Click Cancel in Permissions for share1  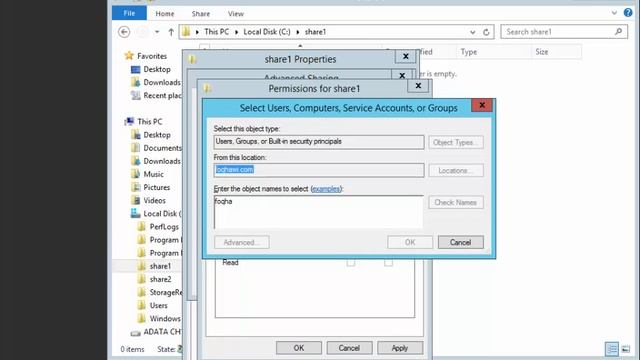349,348
